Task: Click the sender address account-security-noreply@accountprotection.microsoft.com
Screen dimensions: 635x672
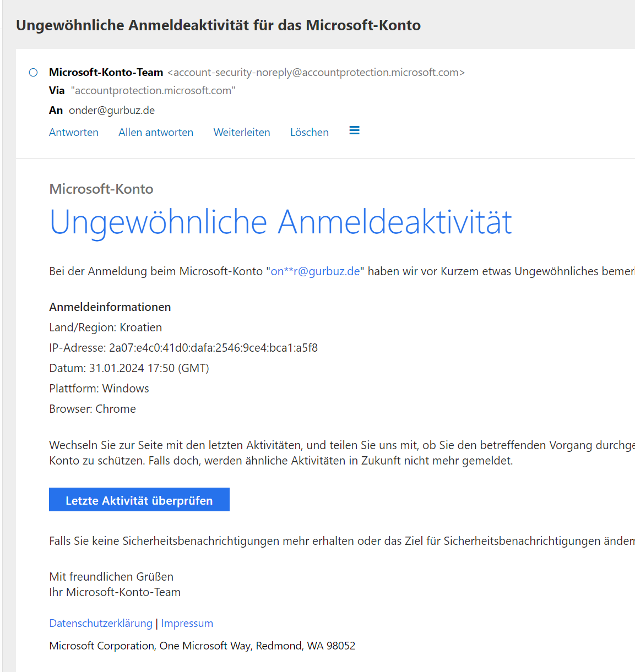Action: (316, 72)
